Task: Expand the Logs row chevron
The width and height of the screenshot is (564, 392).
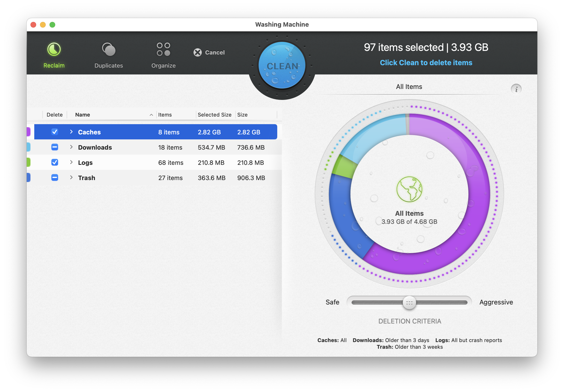Action: (71, 162)
